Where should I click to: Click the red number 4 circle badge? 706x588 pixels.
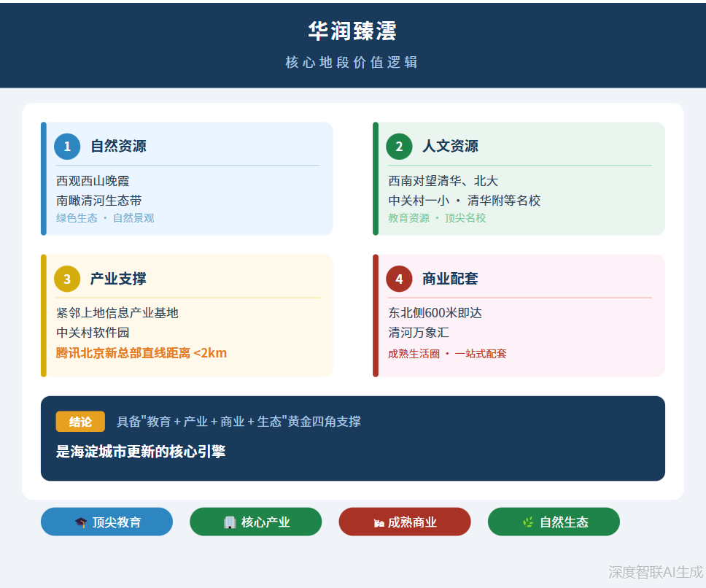coord(399,279)
